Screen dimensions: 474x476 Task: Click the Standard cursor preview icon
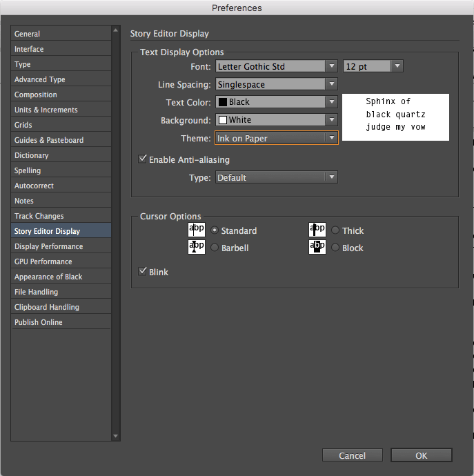coord(197,230)
